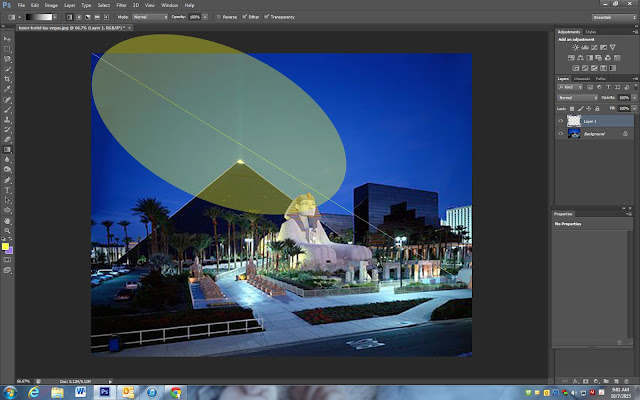Select the Gradient tool in toolbox

pyautogui.click(x=7, y=150)
